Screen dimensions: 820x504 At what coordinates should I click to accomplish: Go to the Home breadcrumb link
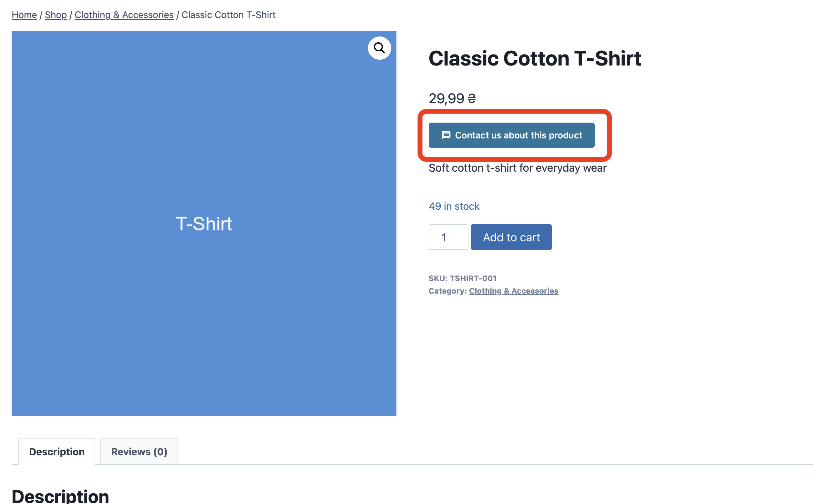[x=24, y=15]
